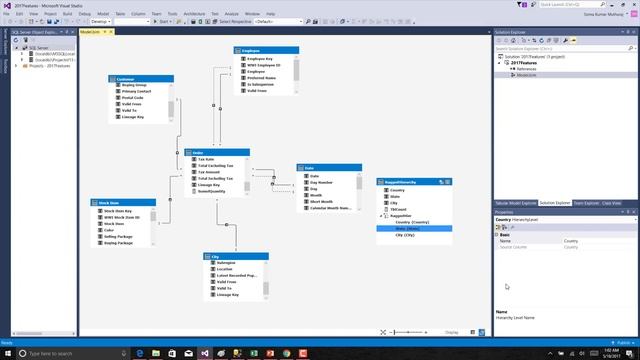The image size is (640, 360).
Task: Open PowerPoint from the taskbar
Action: coord(270,353)
